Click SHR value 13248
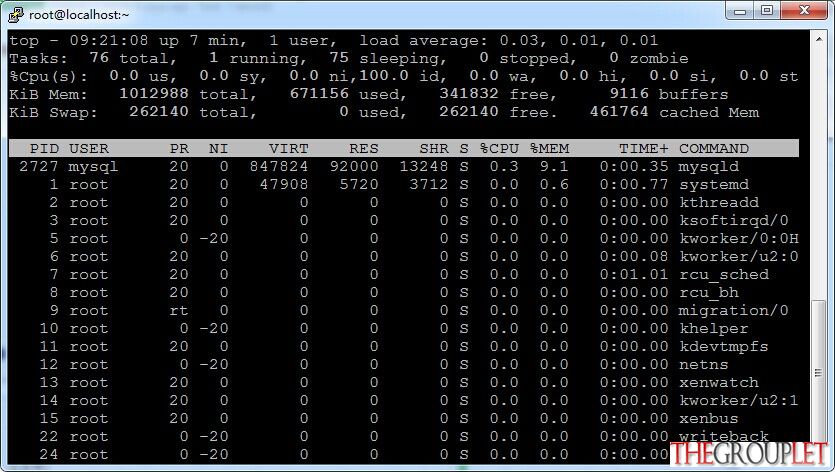 (424, 167)
